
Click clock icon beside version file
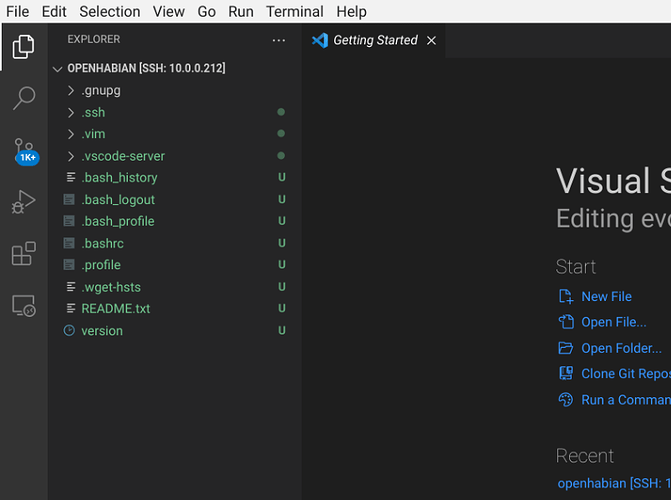[69, 330]
